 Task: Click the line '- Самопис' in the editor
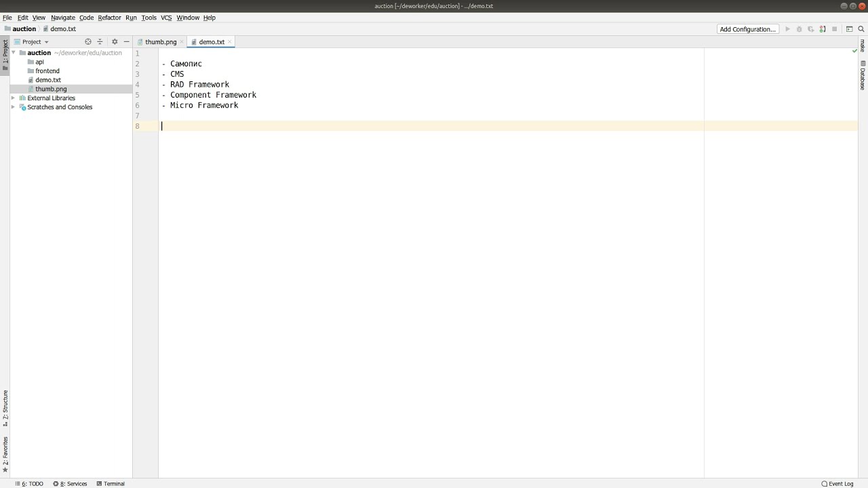[182, 64]
